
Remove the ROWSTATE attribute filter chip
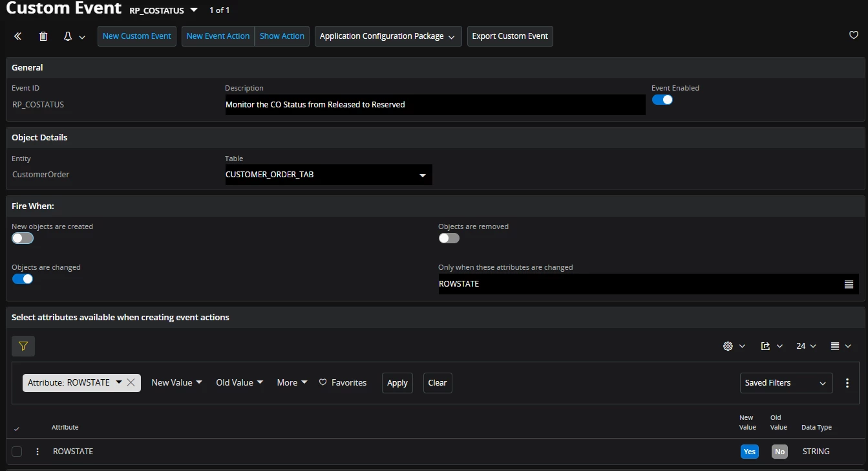click(x=131, y=382)
